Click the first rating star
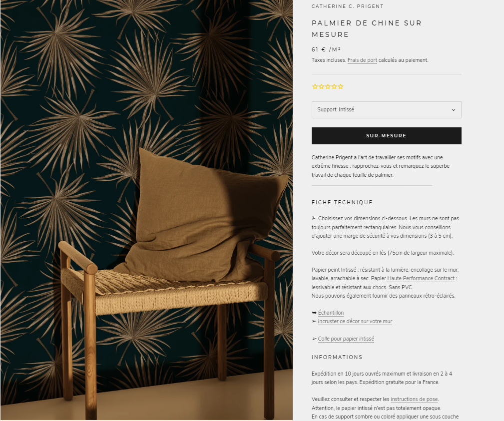Viewport: 504px width, 421px height. (x=315, y=86)
